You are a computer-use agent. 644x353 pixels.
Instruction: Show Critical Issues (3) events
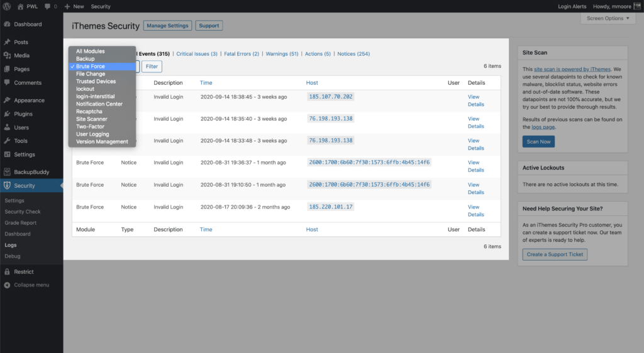tap(197, 54)
